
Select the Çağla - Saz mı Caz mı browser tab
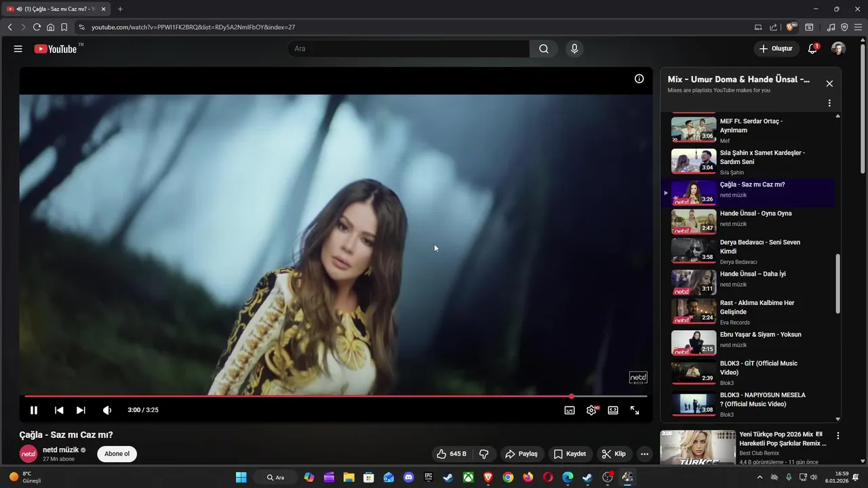(56, 9)
